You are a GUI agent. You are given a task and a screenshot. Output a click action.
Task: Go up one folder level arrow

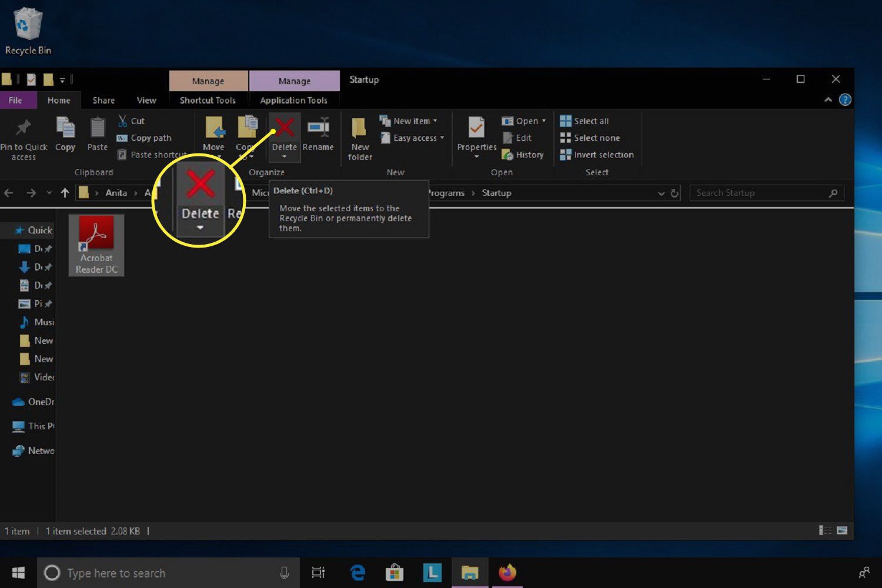coord(65,193)
